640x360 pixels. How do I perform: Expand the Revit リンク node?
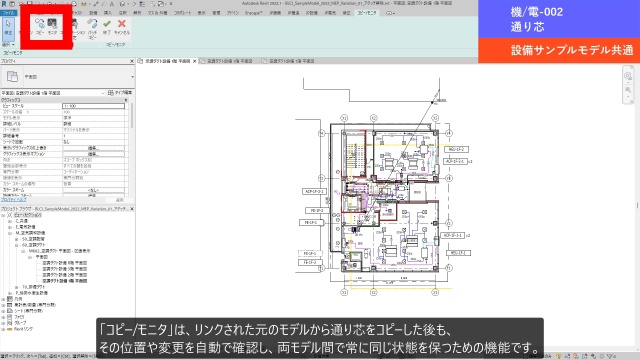3,329
